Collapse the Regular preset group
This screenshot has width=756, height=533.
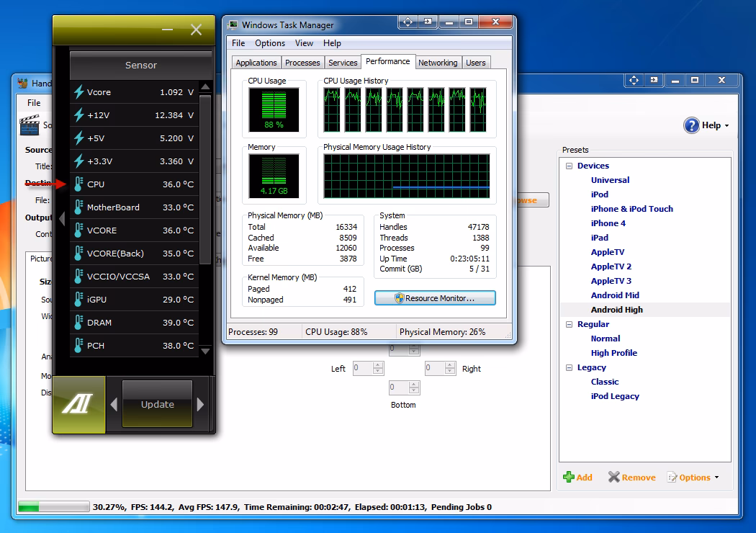click(568, 324)
